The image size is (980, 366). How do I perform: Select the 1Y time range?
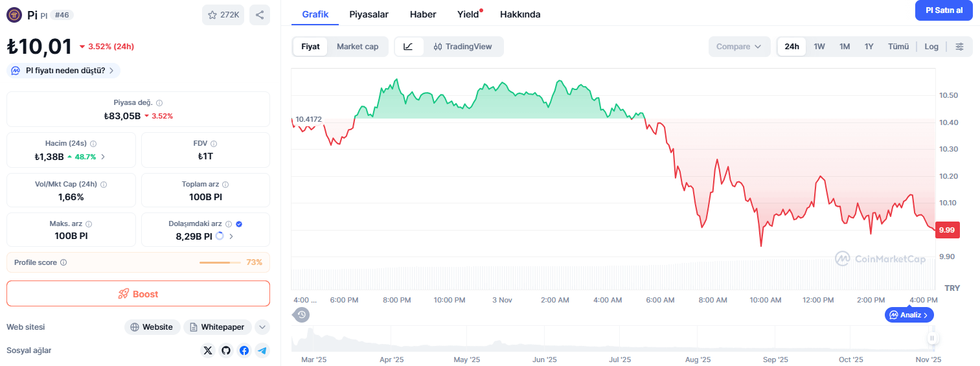(x=869, y=47)
